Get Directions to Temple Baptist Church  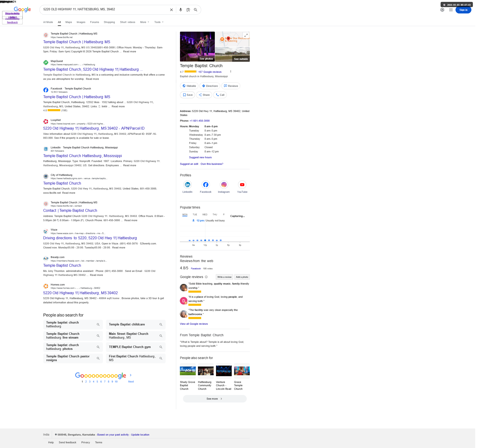[211, 86]
